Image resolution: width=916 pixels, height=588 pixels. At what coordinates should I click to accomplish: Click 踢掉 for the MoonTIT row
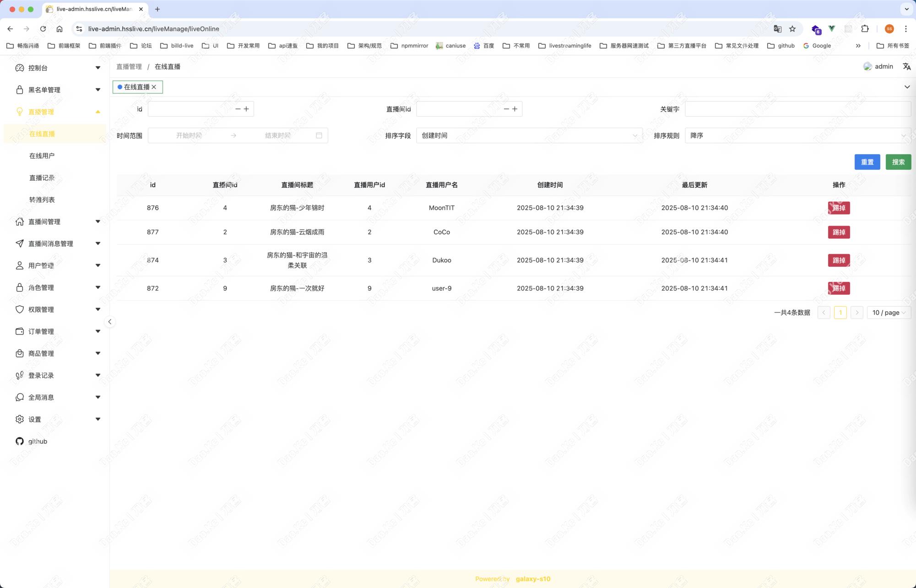point(839,208)
